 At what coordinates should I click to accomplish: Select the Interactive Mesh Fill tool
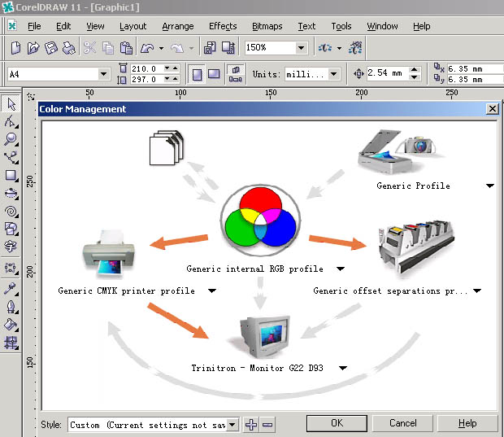[x=11, y=343]
